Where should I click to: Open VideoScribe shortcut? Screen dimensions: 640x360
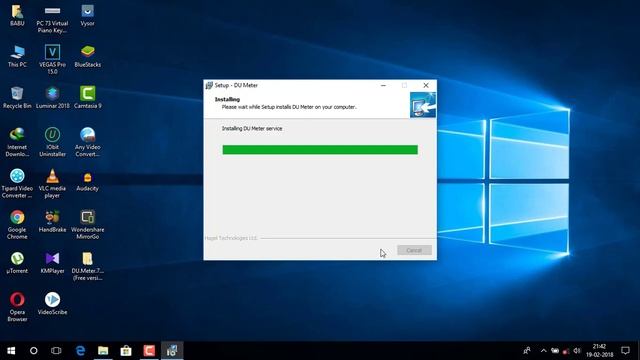click(x=52, y=304)
